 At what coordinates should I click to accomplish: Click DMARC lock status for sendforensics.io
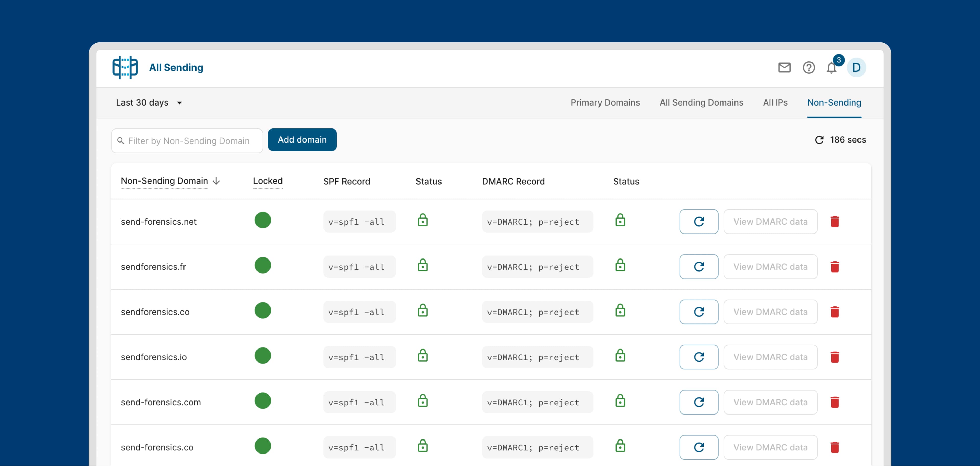point(620,356)
